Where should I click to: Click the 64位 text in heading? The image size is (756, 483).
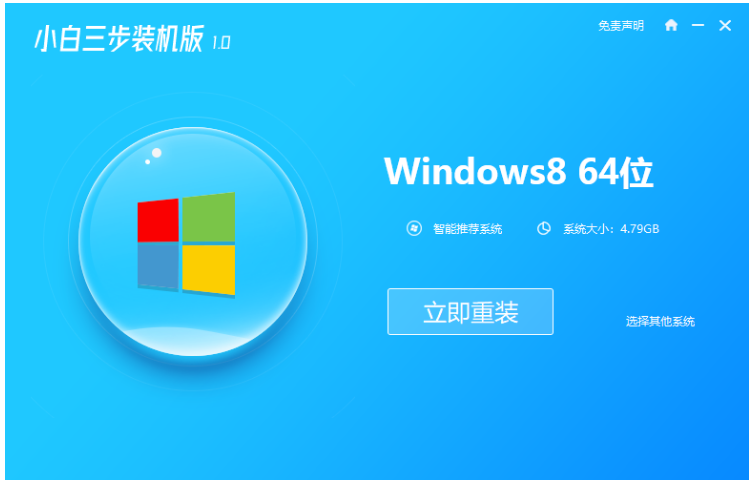click(616, 172)
